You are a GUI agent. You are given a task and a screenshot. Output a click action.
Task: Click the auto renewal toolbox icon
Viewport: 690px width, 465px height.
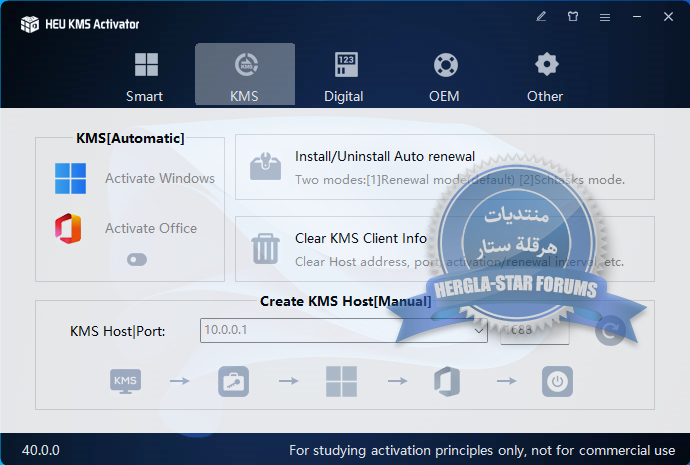(265, 166)
